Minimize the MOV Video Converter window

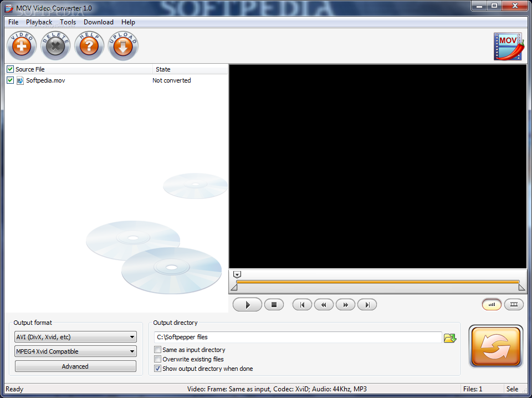pos(479,6)
